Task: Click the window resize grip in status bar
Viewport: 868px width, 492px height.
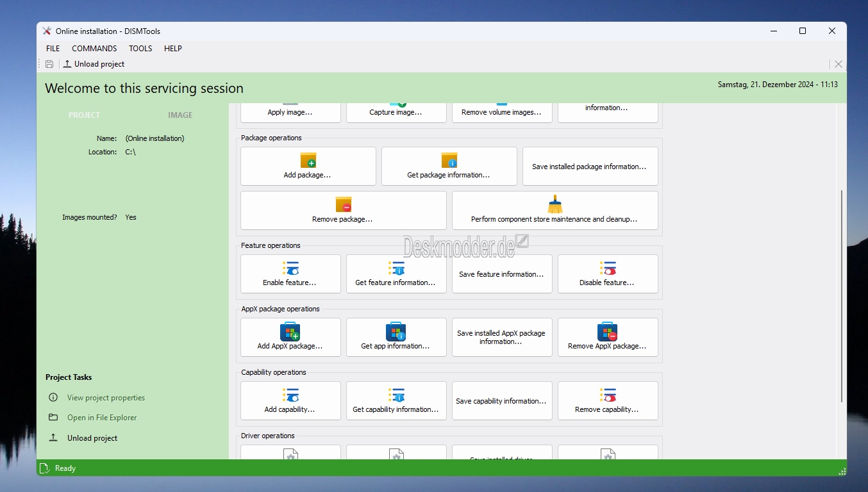Action: coord(841,471)
